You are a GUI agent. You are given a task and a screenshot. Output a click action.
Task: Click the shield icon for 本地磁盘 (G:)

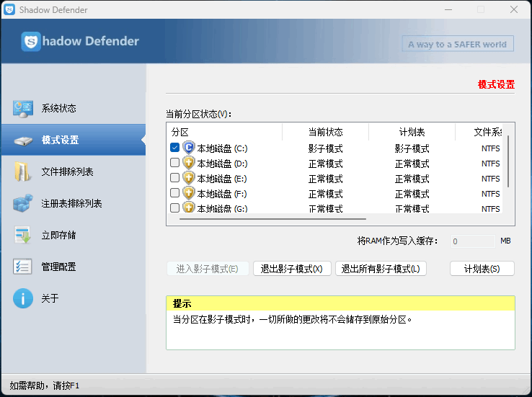(189, 207)
